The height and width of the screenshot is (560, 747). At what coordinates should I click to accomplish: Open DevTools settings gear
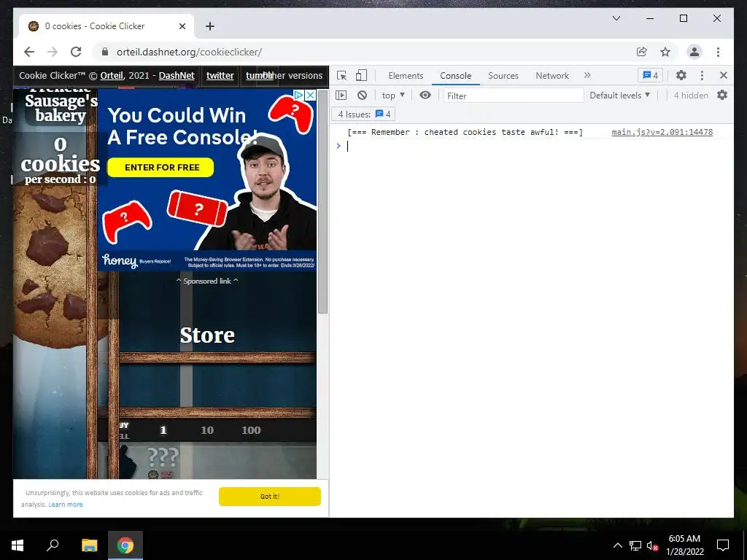681,75
